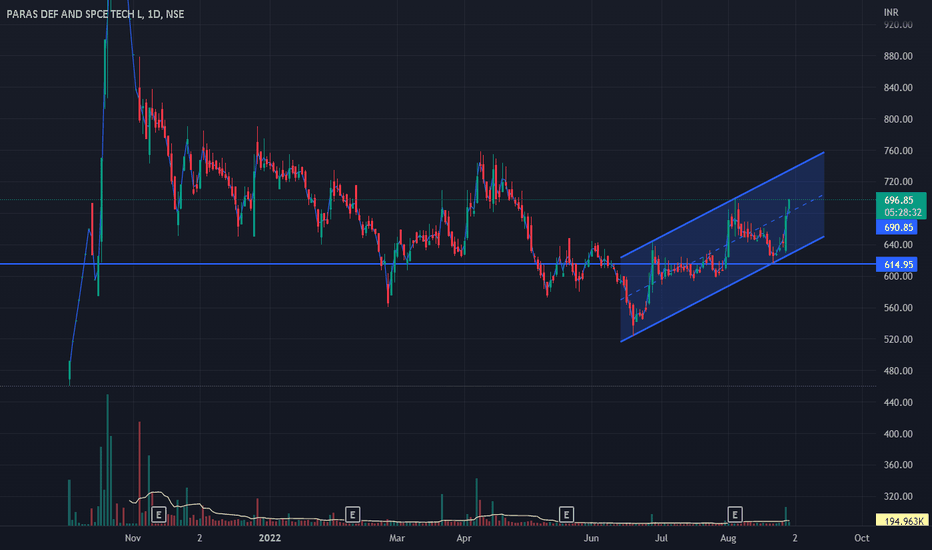This screenshot has height=550, width=932.
Task: Click the INR currency label
Action: click(891, 12)
